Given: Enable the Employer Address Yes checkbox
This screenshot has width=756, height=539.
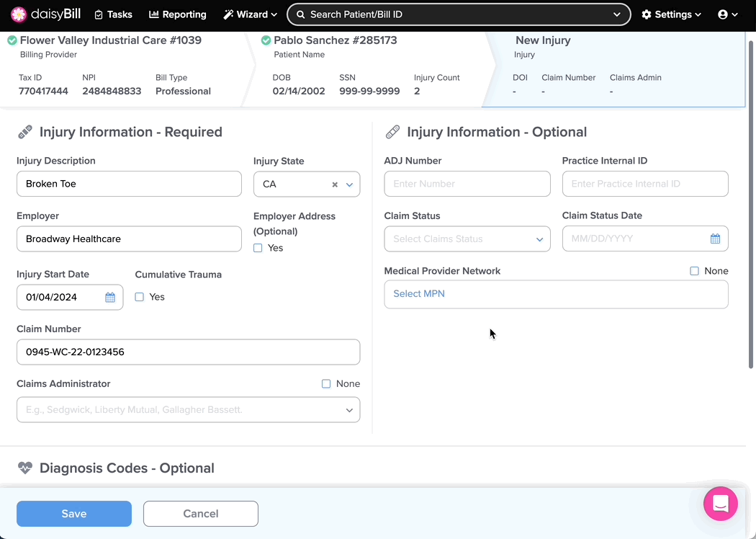Looking at the screenshot, I should (x=258, y=248).
